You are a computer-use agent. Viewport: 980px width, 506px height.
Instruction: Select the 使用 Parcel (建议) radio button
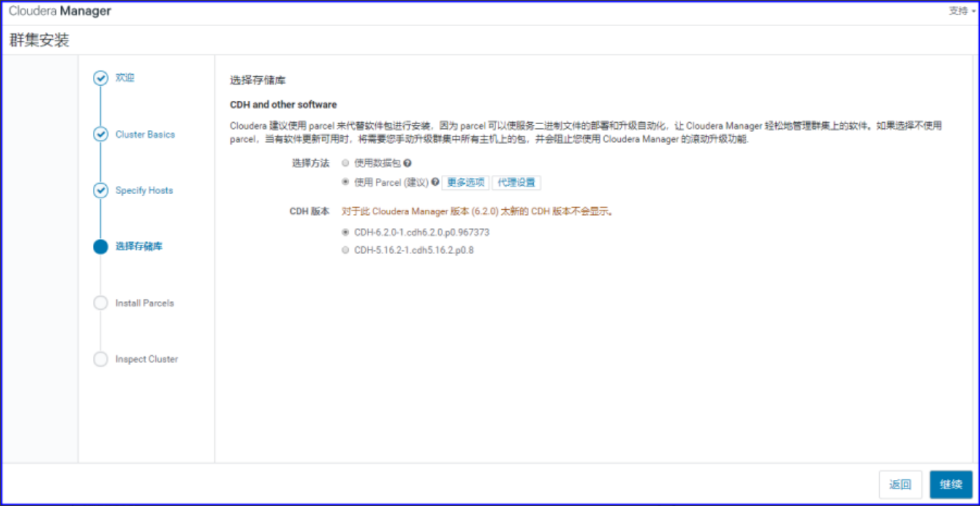[x=345, y=182]
